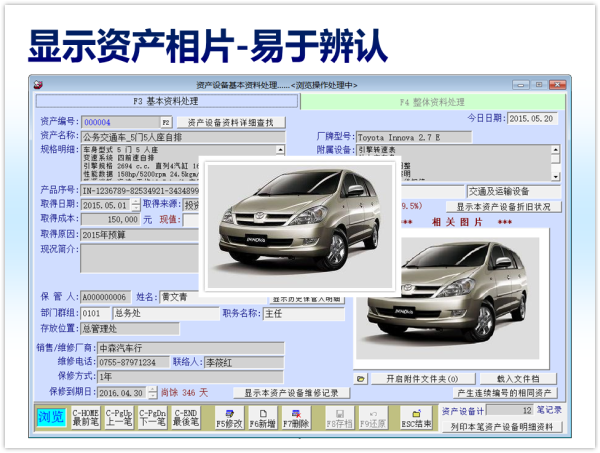
Task: Go to next record C-PgDn 下一笔
Action: pos(152,417)
